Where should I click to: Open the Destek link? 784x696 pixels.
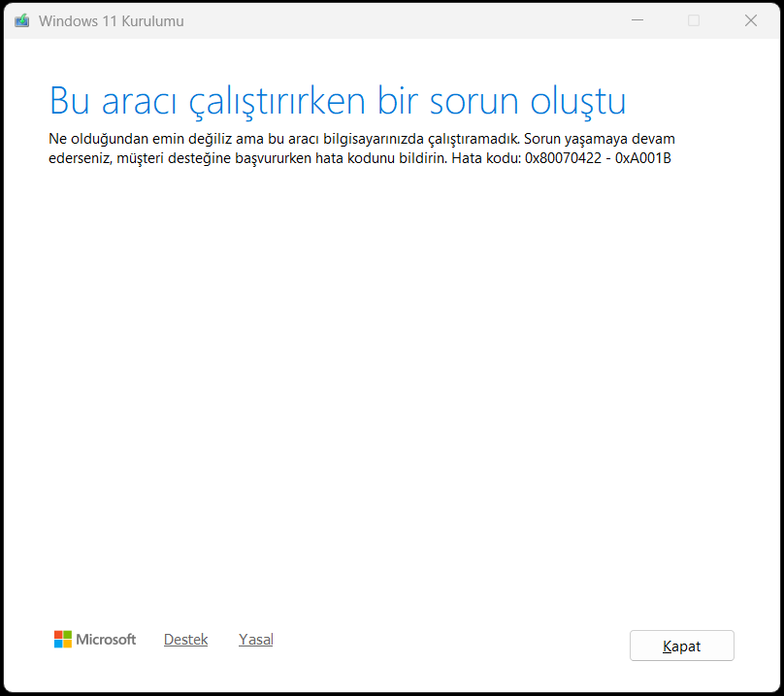(185, 640)
